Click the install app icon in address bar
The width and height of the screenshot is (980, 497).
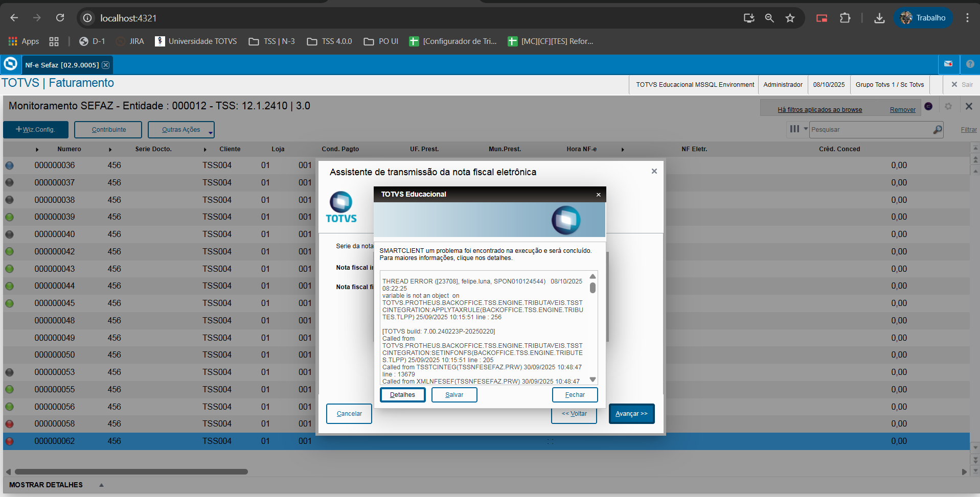coord(749,18)
